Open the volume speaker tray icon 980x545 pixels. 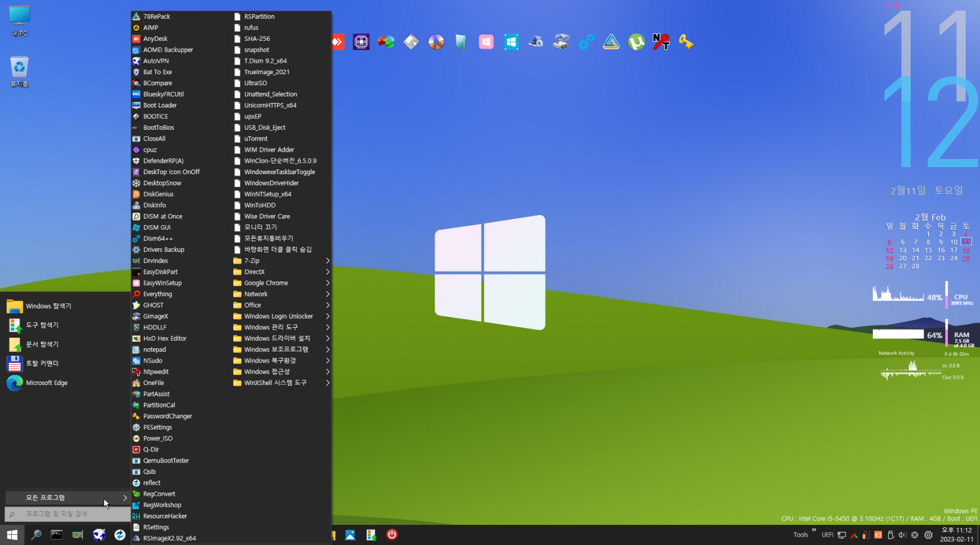tap(902, 535)
